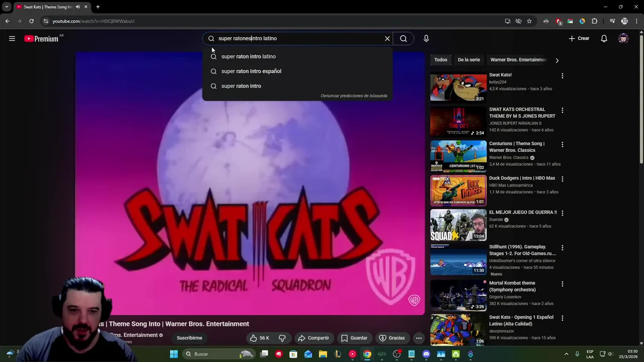Click the browser address bar URL
Viewport: 644px width, 362px height.
(93, 21)
